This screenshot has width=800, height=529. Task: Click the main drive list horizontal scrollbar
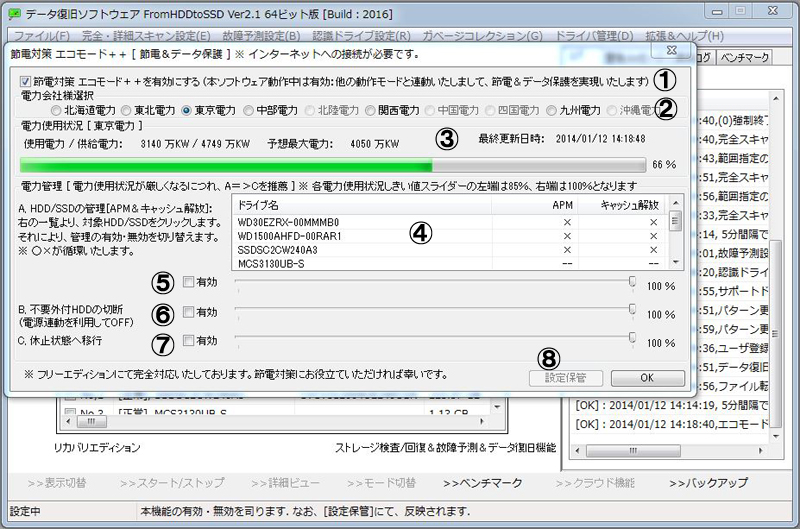(276, 422)
